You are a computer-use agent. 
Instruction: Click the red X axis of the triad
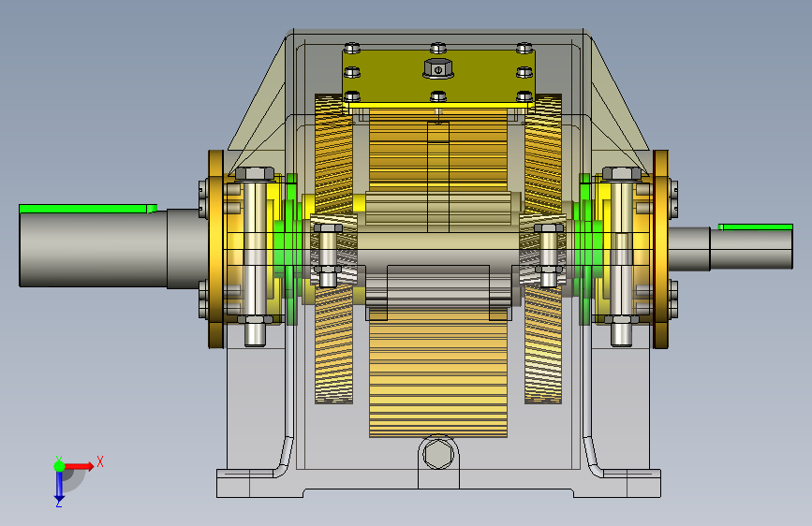[79, 466]
